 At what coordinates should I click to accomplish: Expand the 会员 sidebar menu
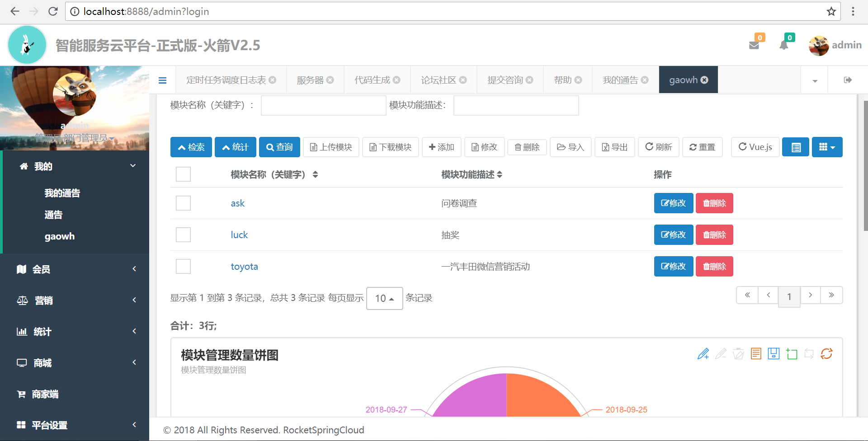[x=75, y=269]
